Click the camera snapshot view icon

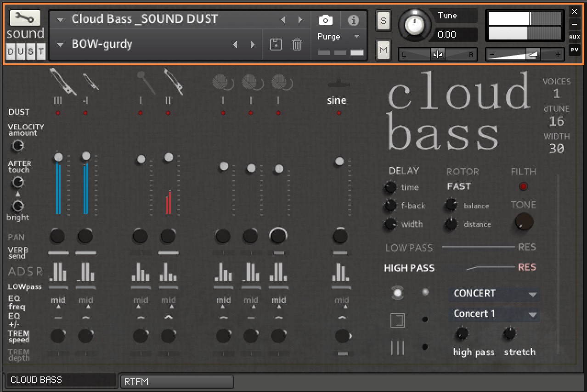point(326,20)
